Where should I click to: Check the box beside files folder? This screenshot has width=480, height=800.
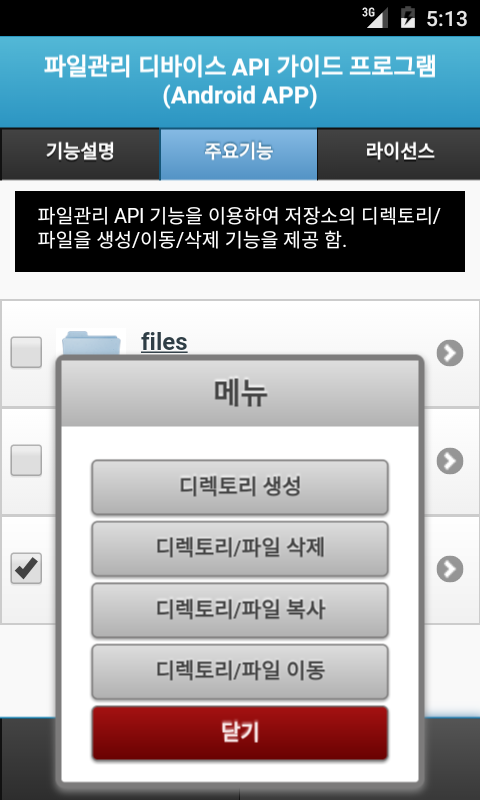click(26, 352)
